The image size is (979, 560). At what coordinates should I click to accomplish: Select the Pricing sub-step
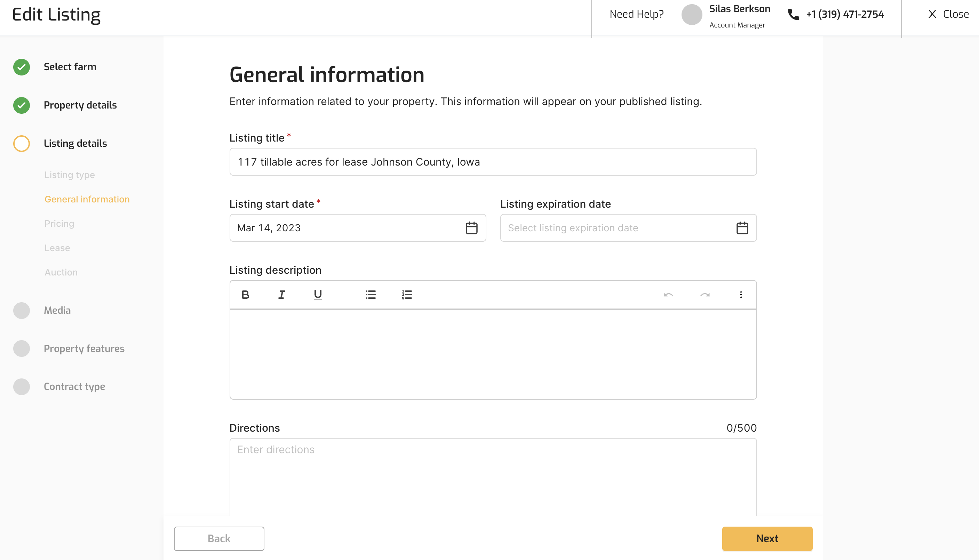click(x=59, y=223)
